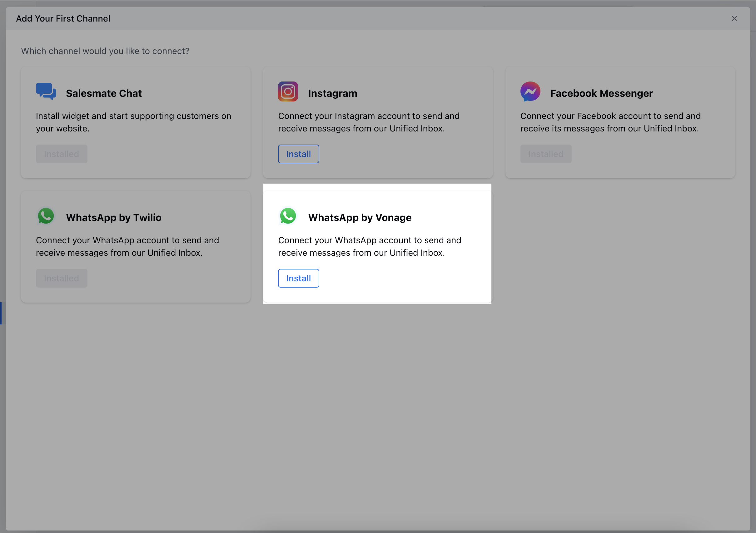The width and height of the screenshot is (756, 533).
Task: Select the WhatsApp by Twilio title
Action: tap(114, 218)
